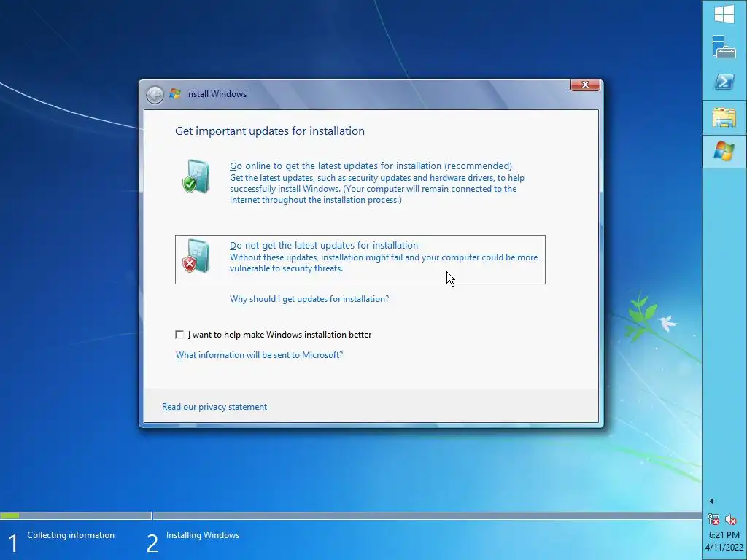Select Install Windows taskbar item

(724, 152)
